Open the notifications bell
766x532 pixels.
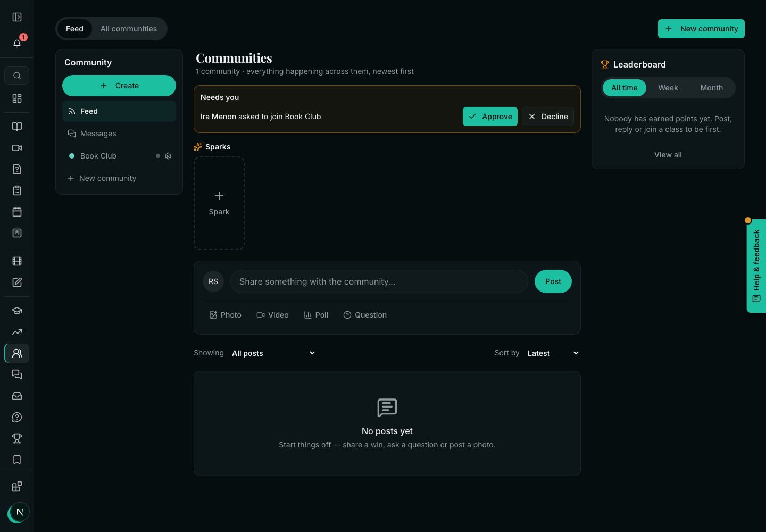(17, 43)
